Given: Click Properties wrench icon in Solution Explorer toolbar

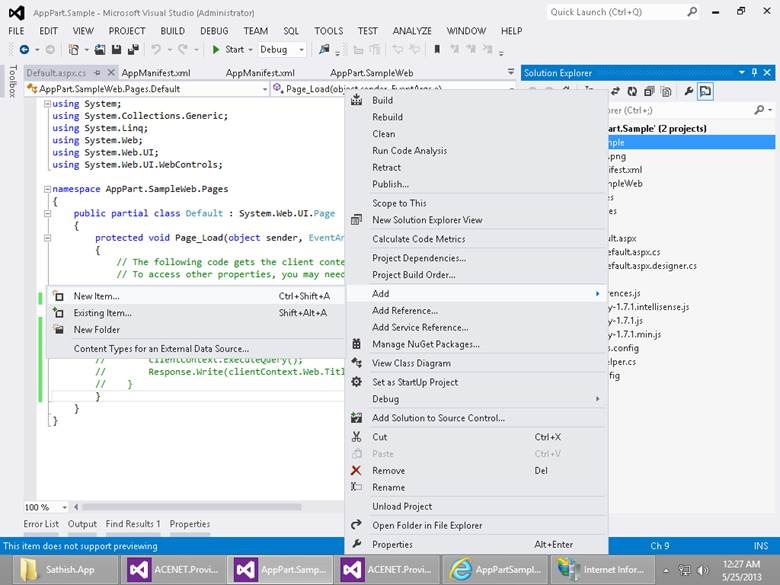Looking at the screenshot, I should pos(688,91).
